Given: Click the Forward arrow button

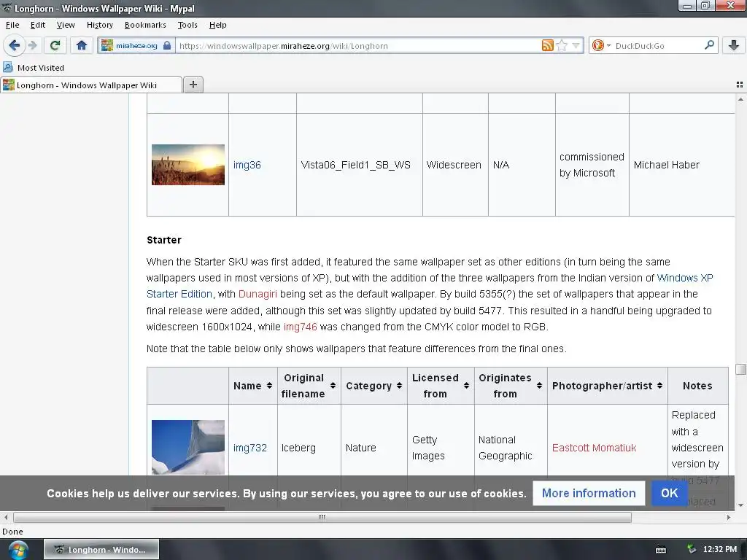Looking at the screenshot, I should pyautogui.click(x=33, y=45).
